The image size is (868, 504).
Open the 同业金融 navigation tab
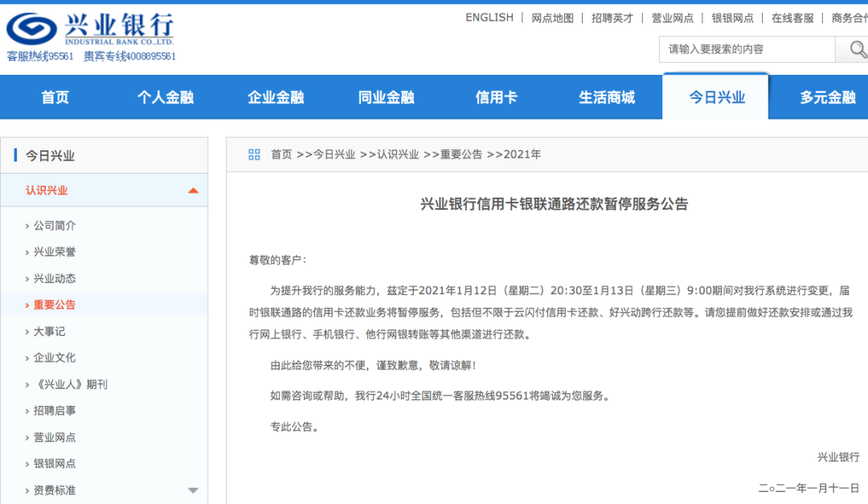(386, 97)
